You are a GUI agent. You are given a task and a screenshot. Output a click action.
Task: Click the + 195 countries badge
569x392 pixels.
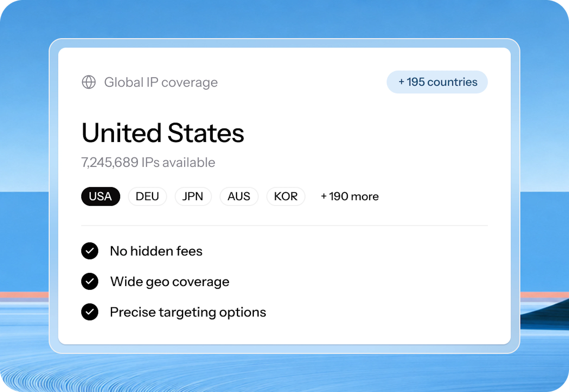(x=437, y=82)
